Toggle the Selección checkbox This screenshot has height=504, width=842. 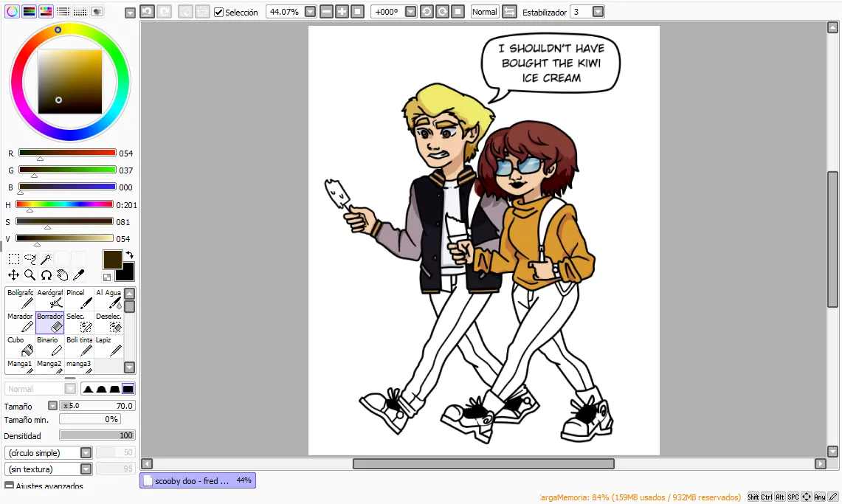pos(218,12)
